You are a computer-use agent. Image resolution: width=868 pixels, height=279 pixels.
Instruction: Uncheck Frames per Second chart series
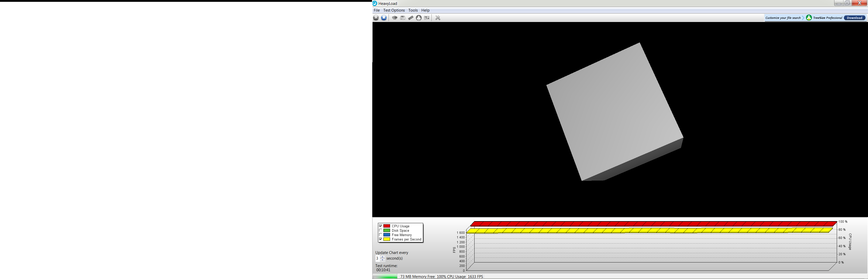[x=381, y=239]
